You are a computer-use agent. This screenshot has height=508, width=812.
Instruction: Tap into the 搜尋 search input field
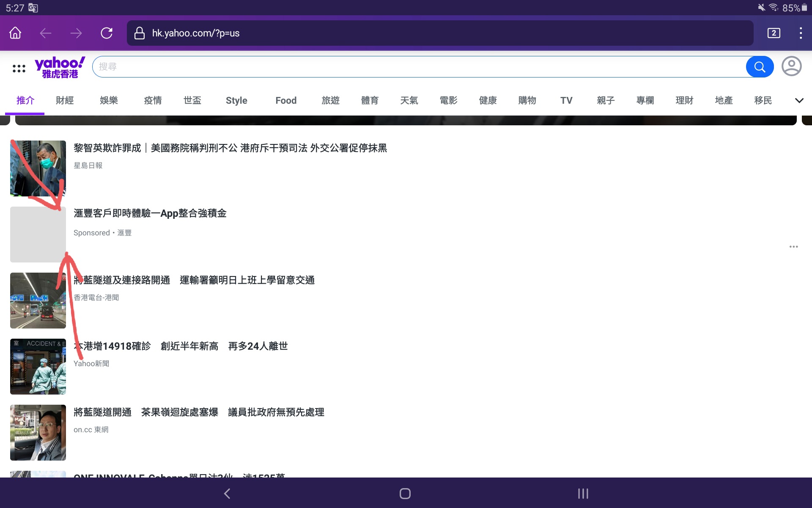click(x=296, y=66)
